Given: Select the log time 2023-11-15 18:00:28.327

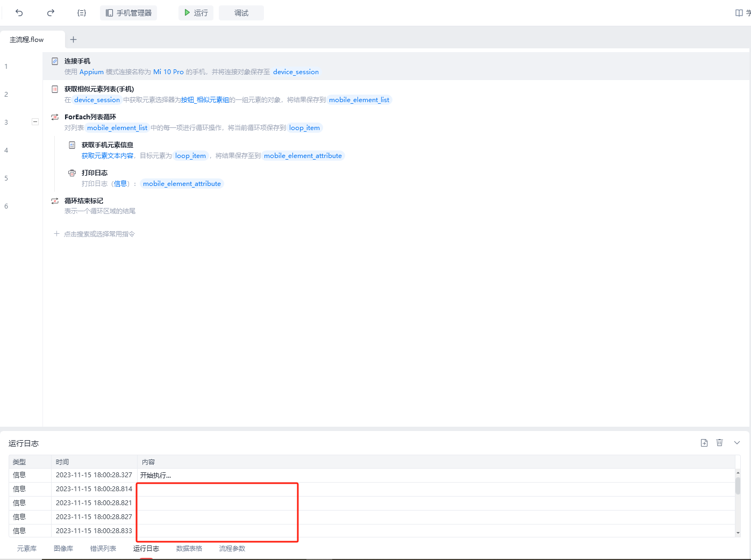Looking at the screenshot, I should (94, 475).
